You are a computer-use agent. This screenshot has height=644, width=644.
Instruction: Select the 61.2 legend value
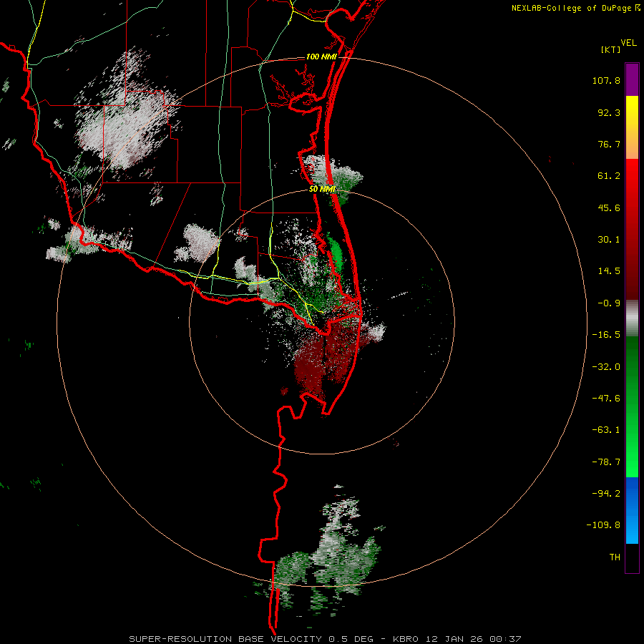click(609, 176)
